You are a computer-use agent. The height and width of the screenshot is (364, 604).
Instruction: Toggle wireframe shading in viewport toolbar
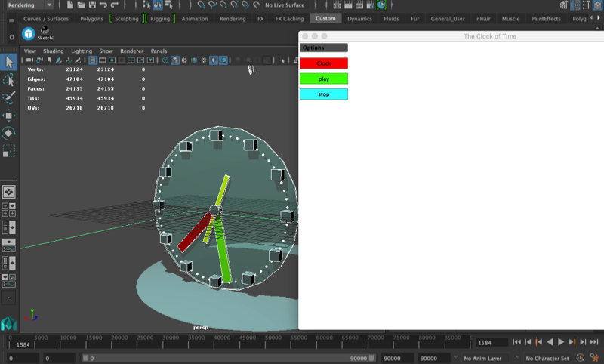pos(165,60)
